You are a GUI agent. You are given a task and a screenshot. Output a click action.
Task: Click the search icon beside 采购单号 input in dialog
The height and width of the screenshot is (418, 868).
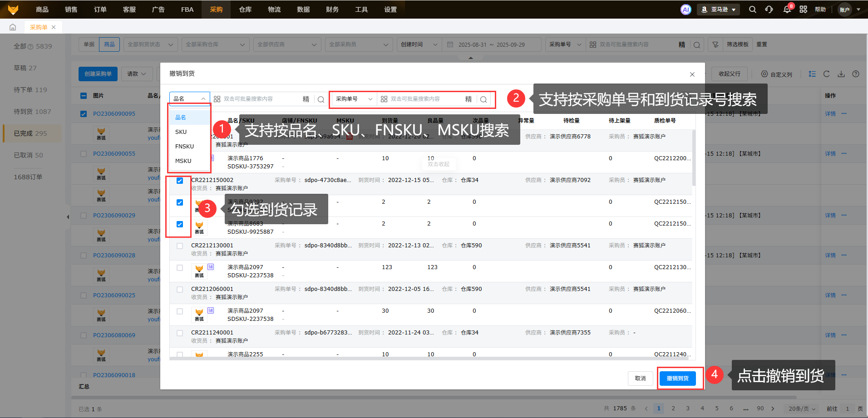coord(483,99)
